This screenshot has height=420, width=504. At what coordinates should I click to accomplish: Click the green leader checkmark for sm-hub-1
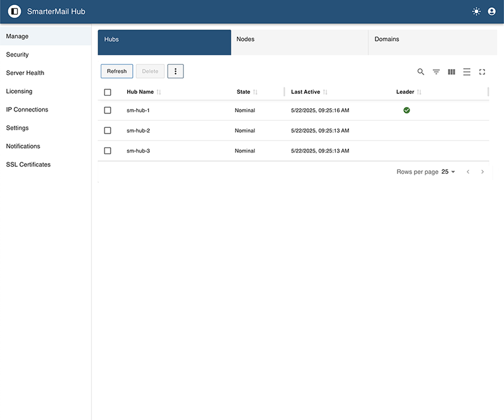[x=406, y=110]
